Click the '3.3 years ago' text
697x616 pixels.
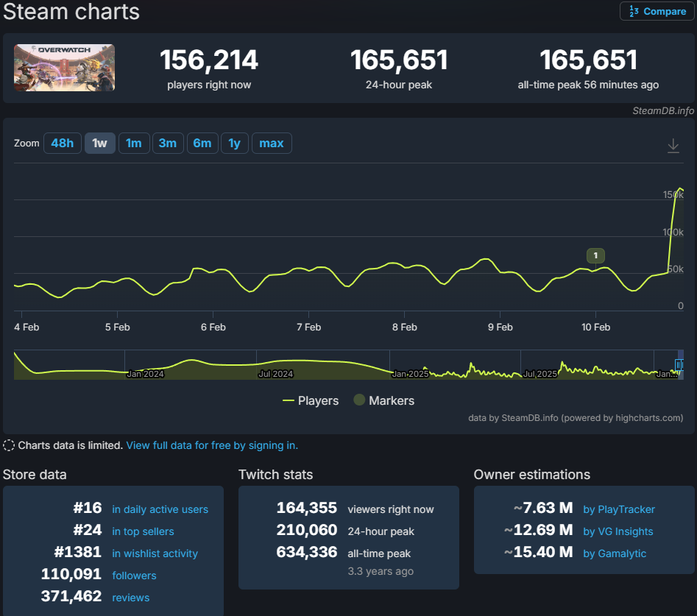(x=381, y=571)
